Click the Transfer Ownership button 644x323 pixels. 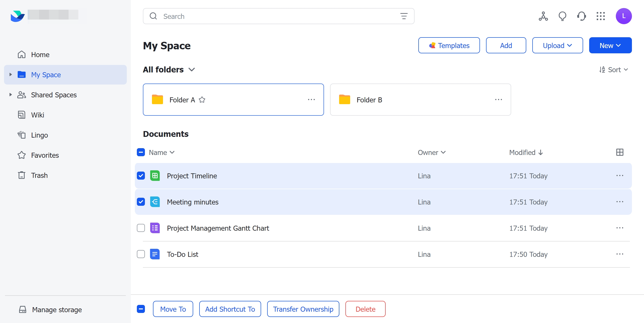coord(303,309)
